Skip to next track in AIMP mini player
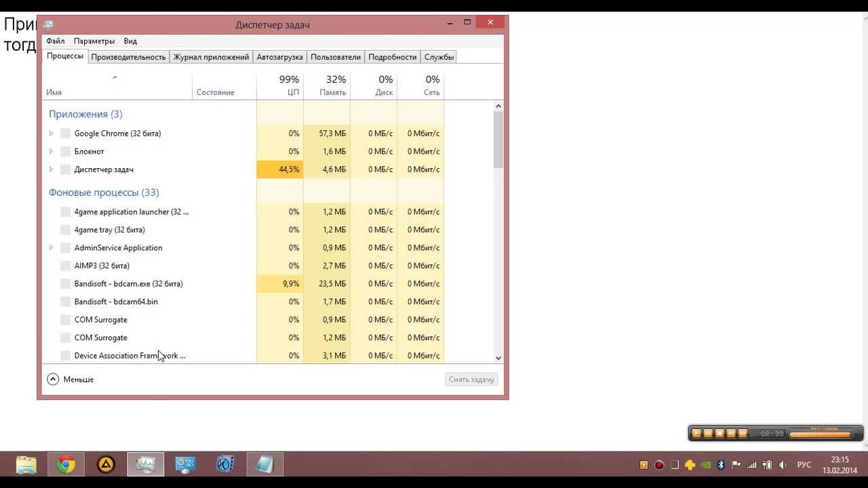The height and width of the screenshot is (488, 868). click(743, 433)
